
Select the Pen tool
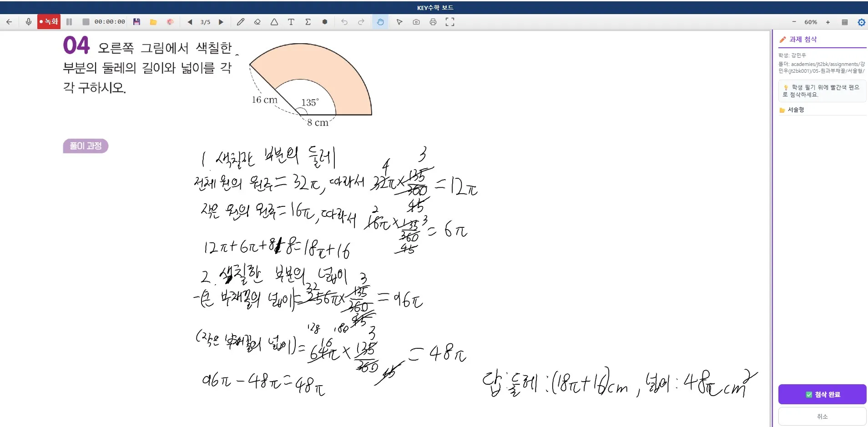(x=241, y=22)
